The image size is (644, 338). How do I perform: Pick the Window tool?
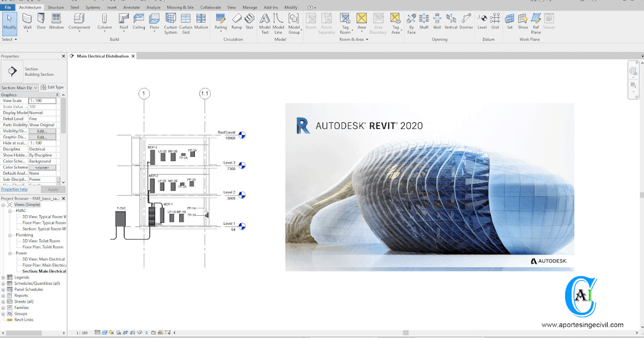56,21
